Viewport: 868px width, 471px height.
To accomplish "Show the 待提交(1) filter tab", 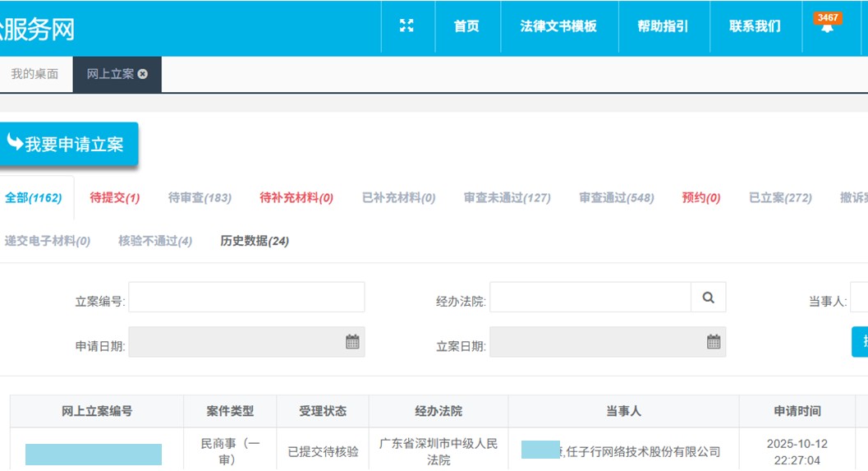I will pos(115,198).
